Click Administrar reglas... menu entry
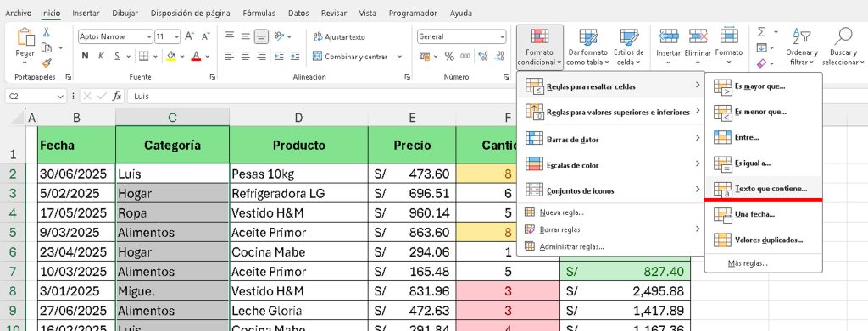868x331 pixels. pyautogui.click(x=571, y=246)
